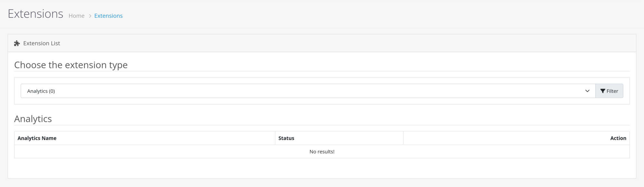This screenshot has width=644, height=187.
Task: Click the Analytics section heading
Action: [x=33, y=118]
